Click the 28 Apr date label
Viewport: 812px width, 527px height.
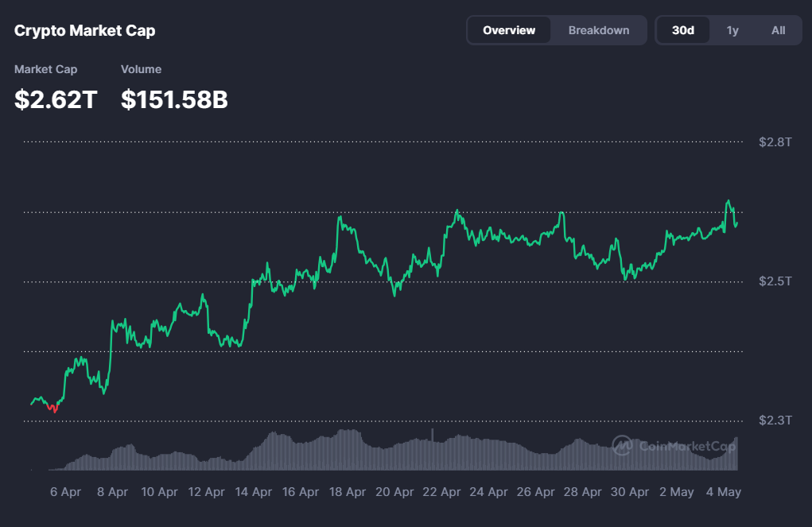[583, 492]
